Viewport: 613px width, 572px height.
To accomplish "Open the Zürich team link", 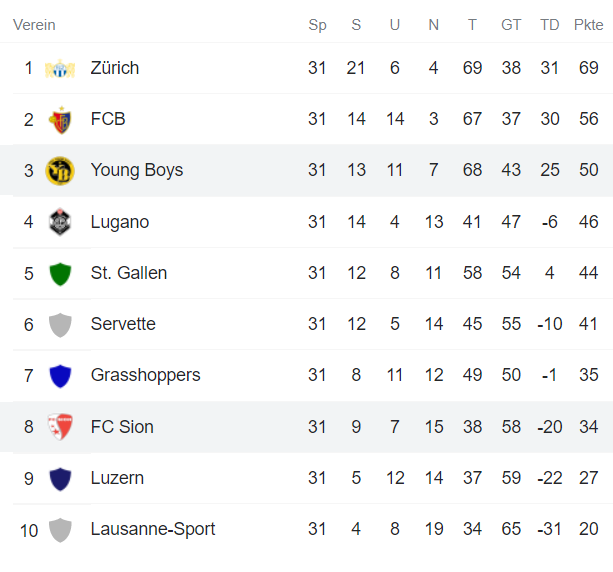I will pyautogui.click(x=115, y=68).
